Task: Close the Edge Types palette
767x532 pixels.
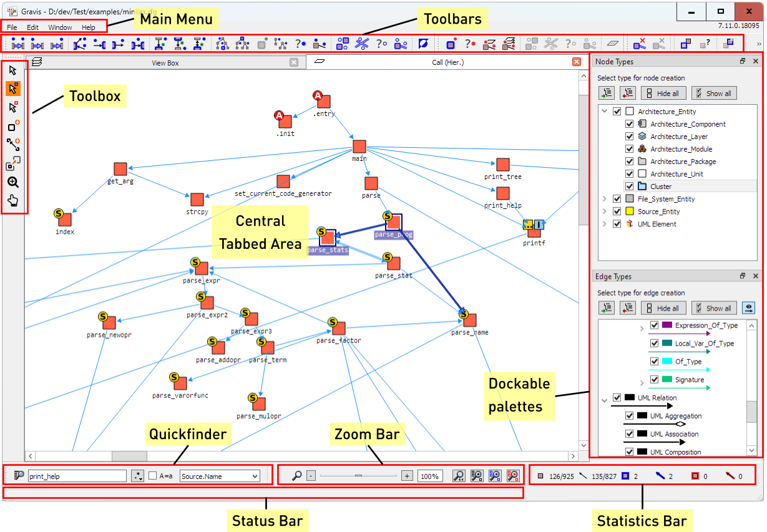Action: pos(755,276)
